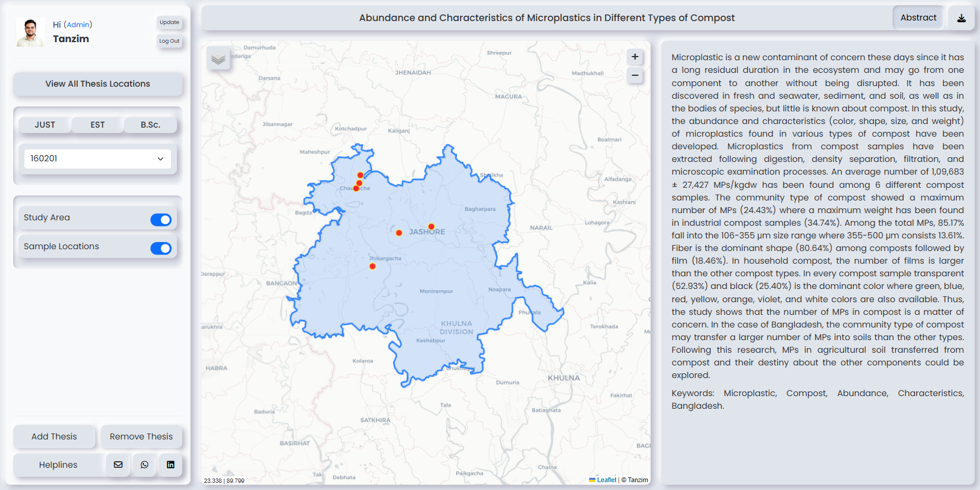Image resolution: width=980 pixels, height=490 pixels.
Task: Click the Leaflet attribution link
Action: tap(606, 480)
